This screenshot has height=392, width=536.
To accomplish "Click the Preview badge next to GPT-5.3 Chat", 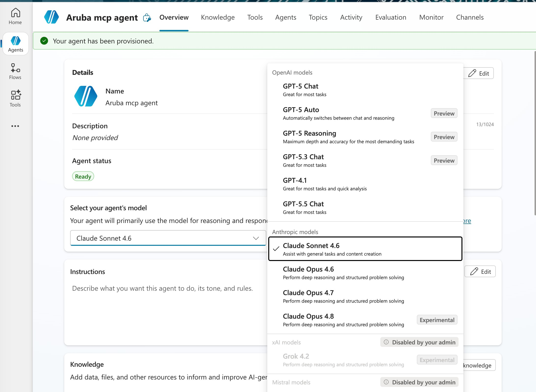I will tap(444, 160).
